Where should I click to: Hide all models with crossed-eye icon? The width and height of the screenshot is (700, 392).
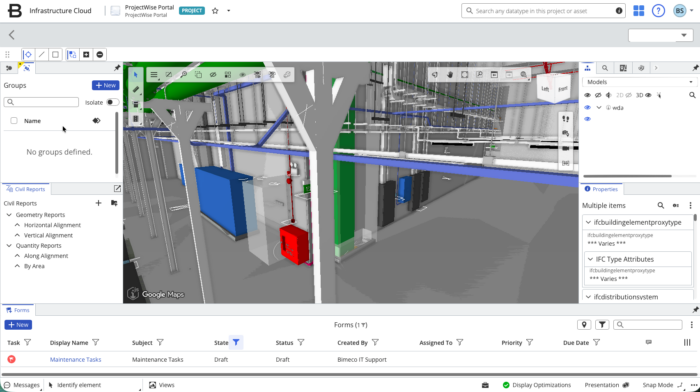click(x=598, y=95)
